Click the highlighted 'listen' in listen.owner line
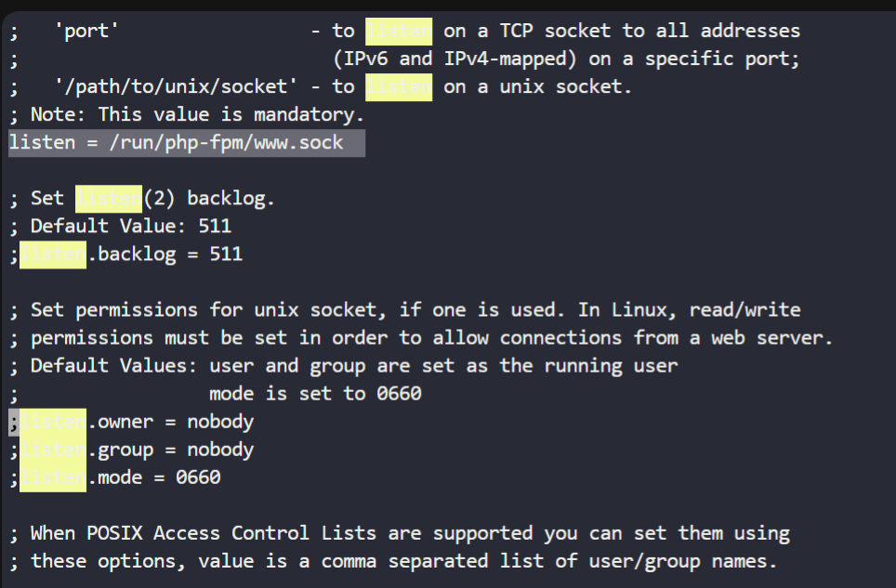The height and width of the screenshot is (588, 896). pyautogui.click(x=53, y=423)
